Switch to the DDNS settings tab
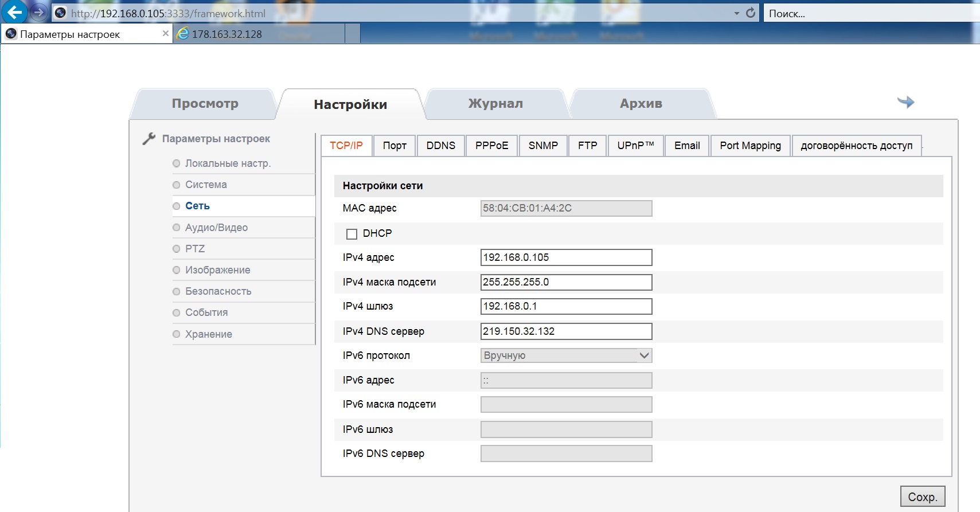The image size is (980, 512). point(440,146)
